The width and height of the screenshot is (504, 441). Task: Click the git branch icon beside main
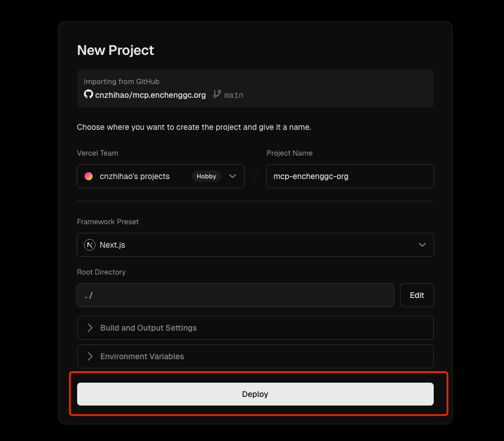point(217,94)
